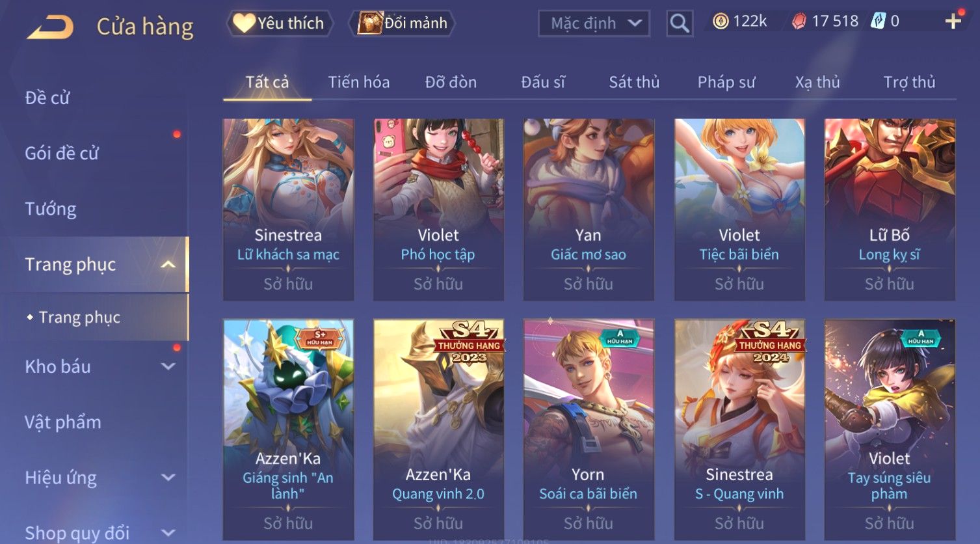The height and width of the screenshot is (544, 980).
Task: Go to Tướng in sidebar
Action: [x=51, y=209]
